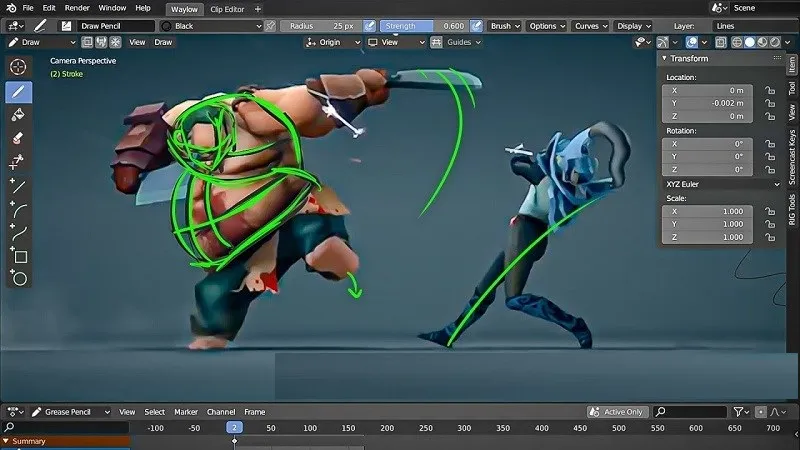Open the editor type selector in the header
800x450 pixels.
pos(15,26)
